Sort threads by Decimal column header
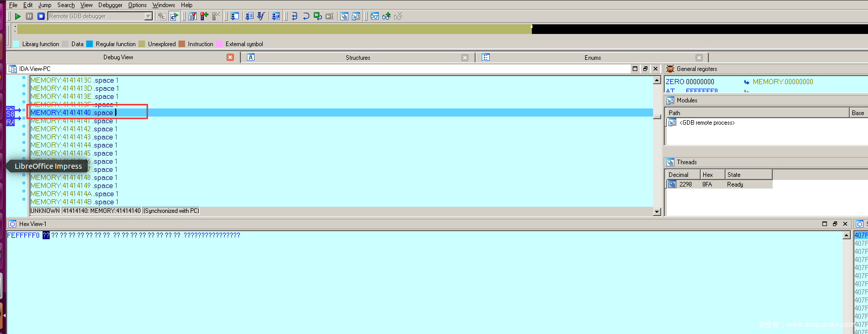 (x=682, y=174)
